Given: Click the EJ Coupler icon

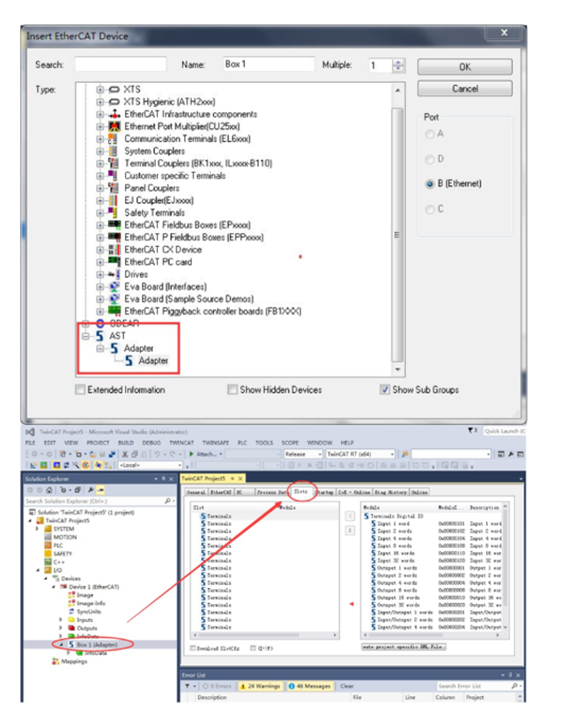Looking at the screenshot, I should pyautogui.click(x=114, y=200).
